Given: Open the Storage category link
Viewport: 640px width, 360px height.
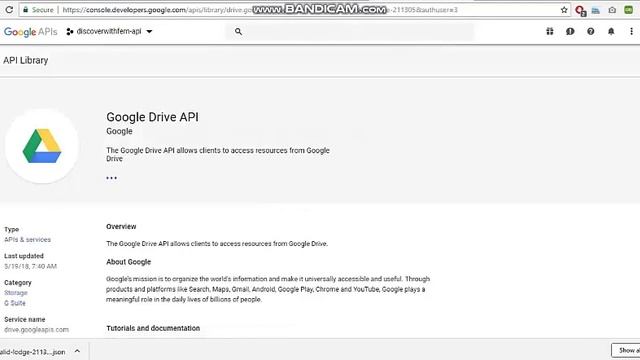Looking at the screenshot, I should (16, 293).
